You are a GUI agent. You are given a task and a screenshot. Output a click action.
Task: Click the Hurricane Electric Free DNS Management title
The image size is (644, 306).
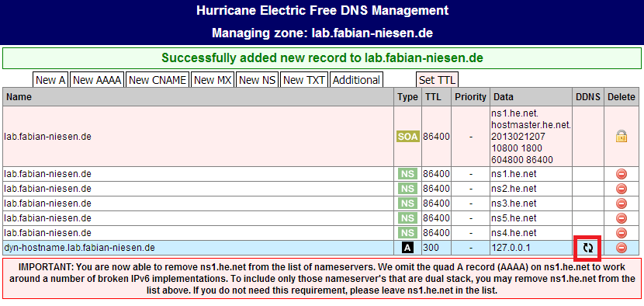click(322, 10)
